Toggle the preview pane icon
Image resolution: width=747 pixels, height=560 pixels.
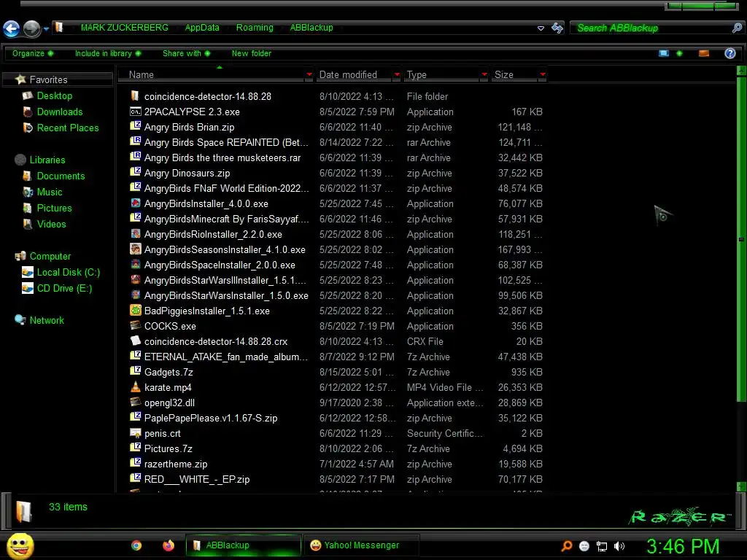coord(704,53)
